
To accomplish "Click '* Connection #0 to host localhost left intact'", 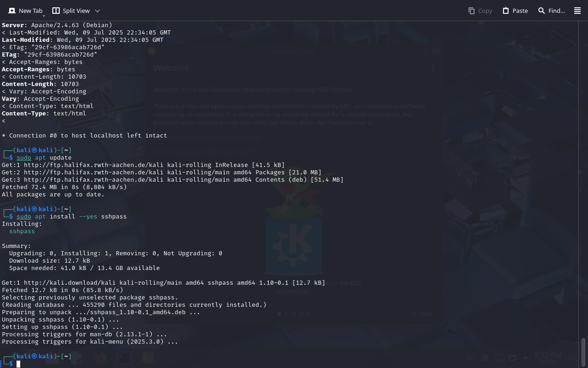I will pos(85,136).
